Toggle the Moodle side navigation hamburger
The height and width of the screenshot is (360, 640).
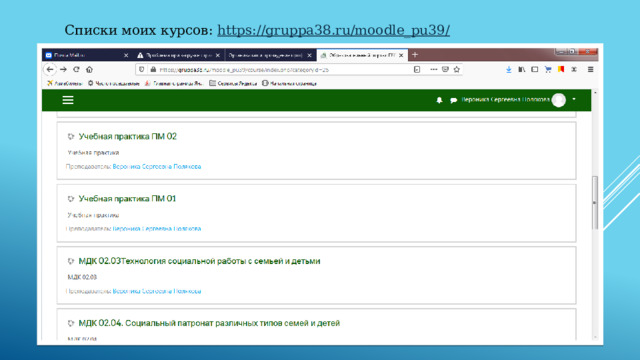point(68,100)
